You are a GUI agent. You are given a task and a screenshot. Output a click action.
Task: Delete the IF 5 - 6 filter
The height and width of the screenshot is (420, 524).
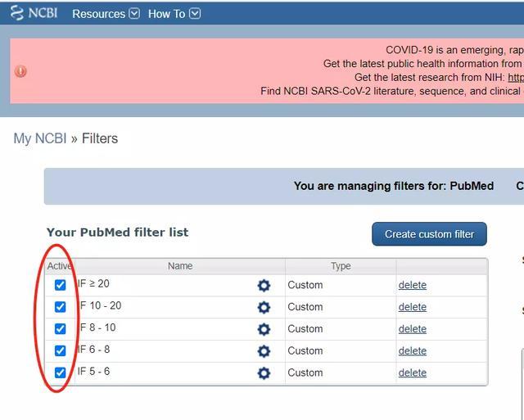(413, 373)
